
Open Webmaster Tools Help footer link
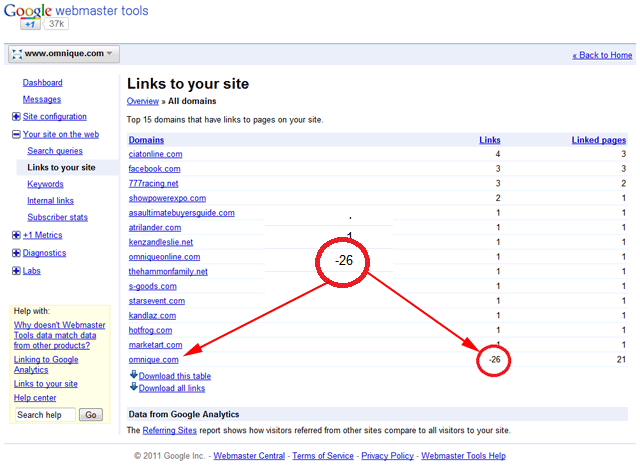click(463, 456)
